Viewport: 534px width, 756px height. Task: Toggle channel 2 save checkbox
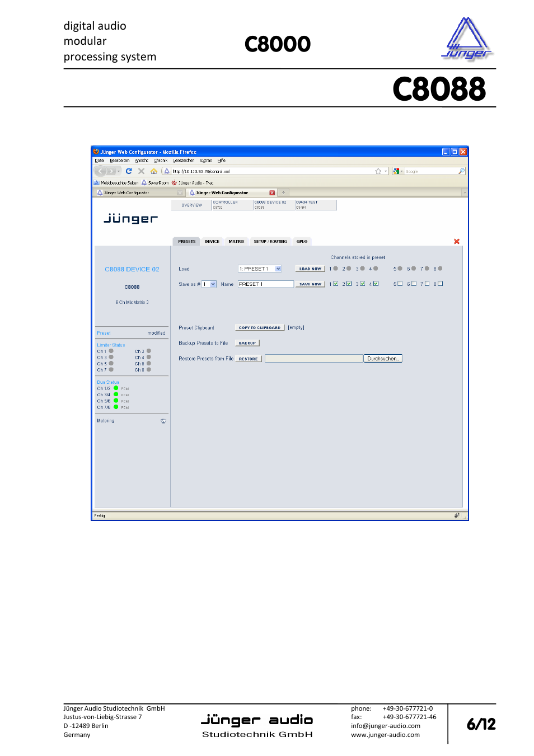[x=349, y=284]
